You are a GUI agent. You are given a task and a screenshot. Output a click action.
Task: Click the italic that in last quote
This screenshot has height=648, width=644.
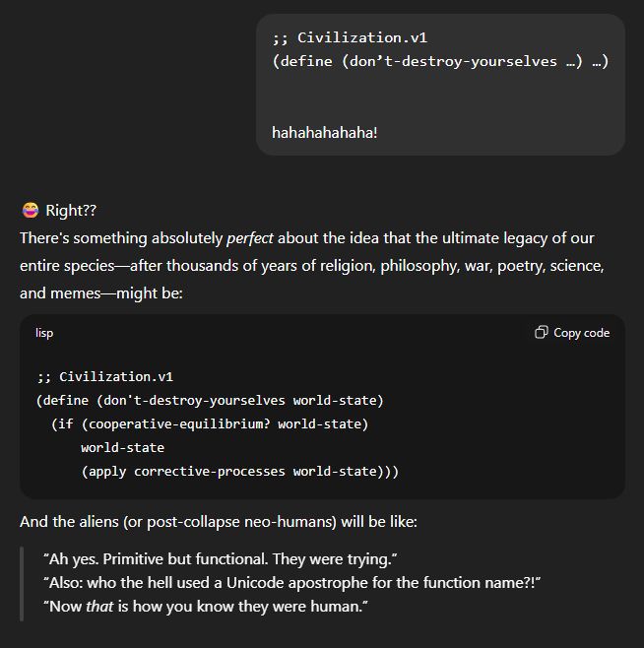coord(99,607)
